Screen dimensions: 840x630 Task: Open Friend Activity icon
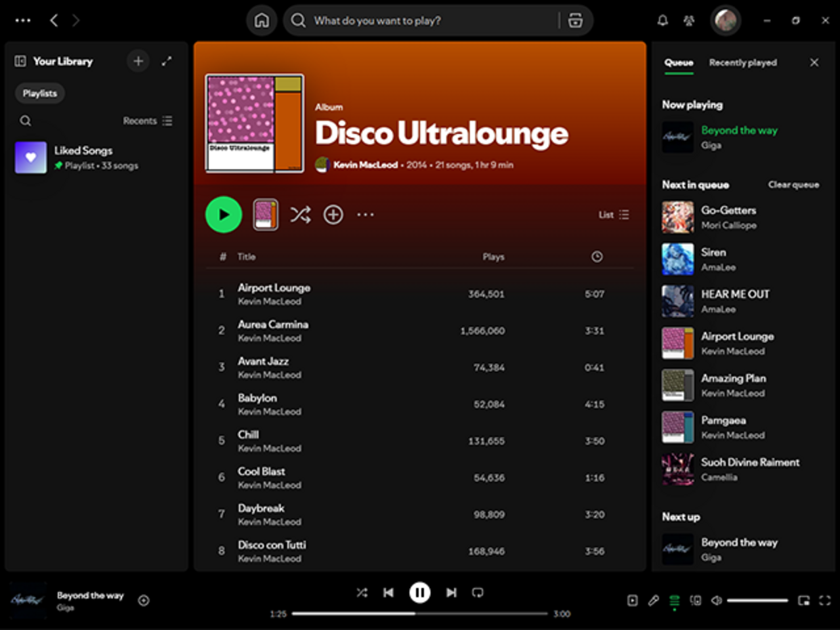point(688,20)
